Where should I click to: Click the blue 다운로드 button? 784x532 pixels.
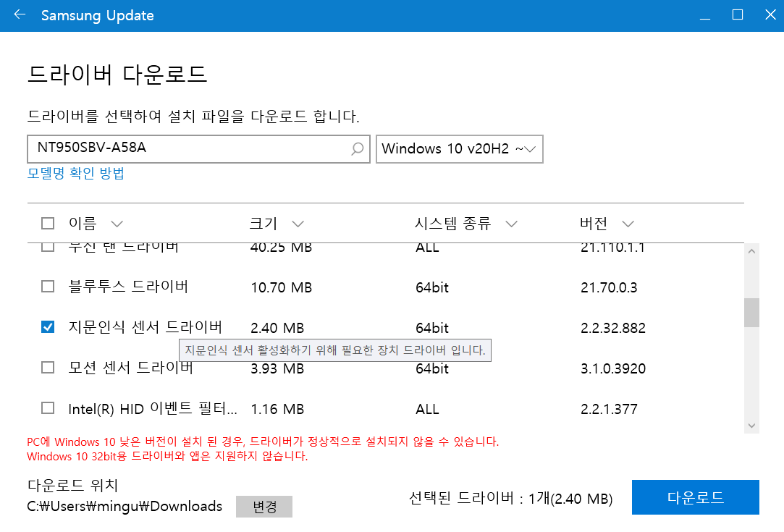point(696,497)
